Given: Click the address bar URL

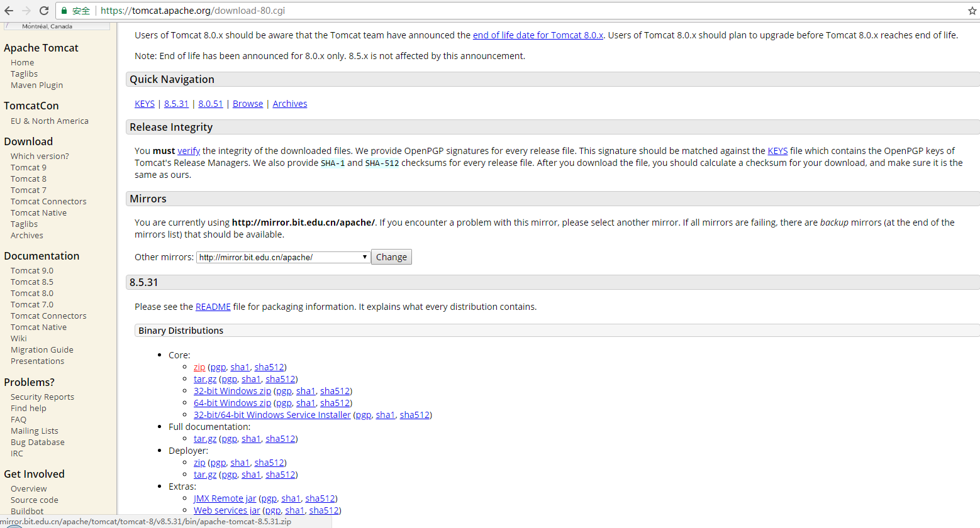Looking at the screenshot, I should [193, 11].
